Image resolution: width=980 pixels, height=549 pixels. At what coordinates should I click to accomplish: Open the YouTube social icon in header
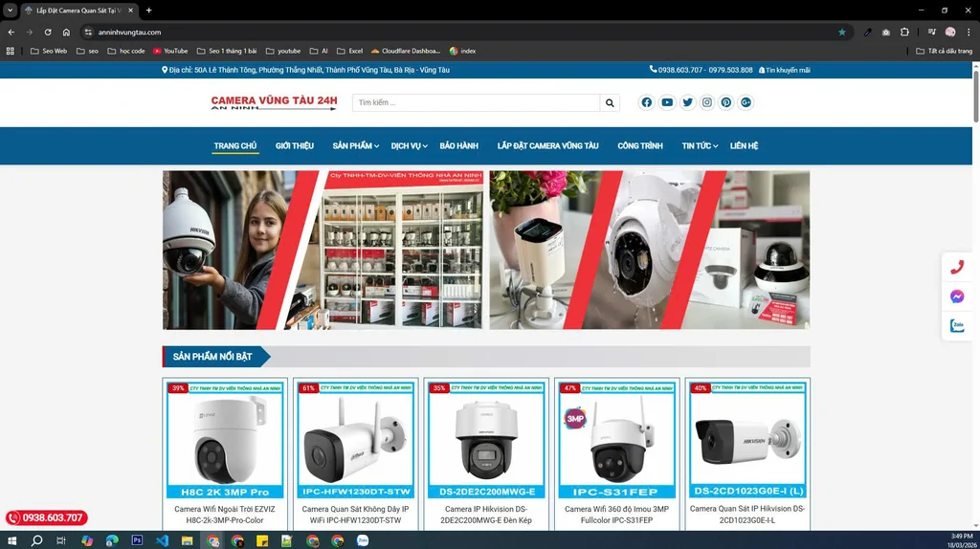(x=667, y=102)
